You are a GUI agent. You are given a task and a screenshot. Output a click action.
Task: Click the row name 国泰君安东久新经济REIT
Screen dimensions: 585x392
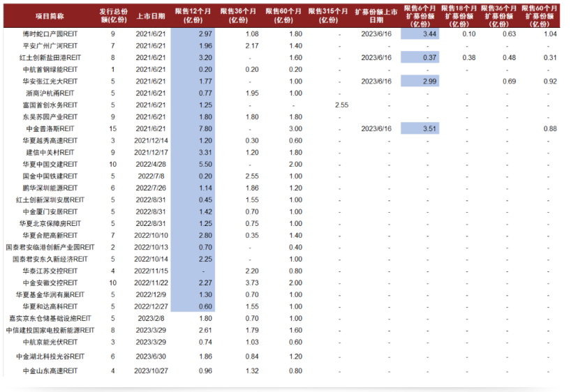[50, 259]
